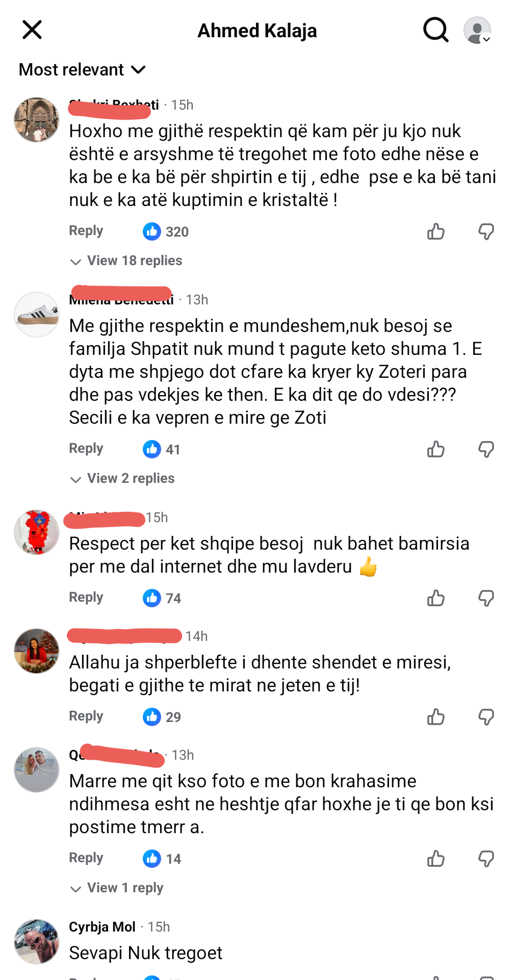The image size is (514, 980).
Task: Dislike the comment with 14 reactions
Action: [486, 859]
